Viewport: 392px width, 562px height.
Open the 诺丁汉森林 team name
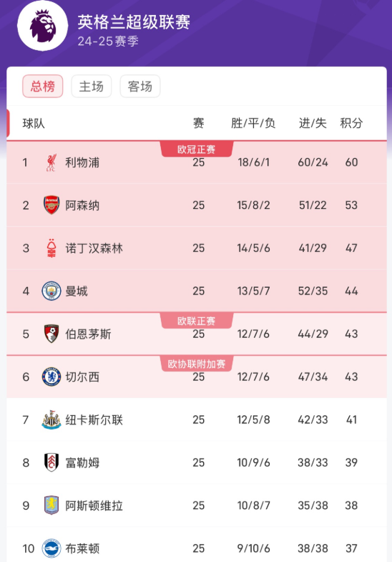(x=94, y=248)
